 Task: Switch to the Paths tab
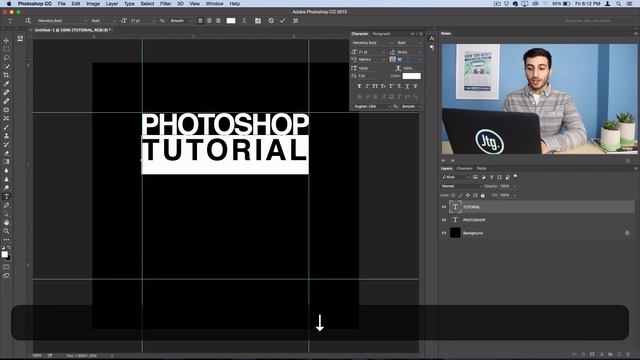point(482,169)
